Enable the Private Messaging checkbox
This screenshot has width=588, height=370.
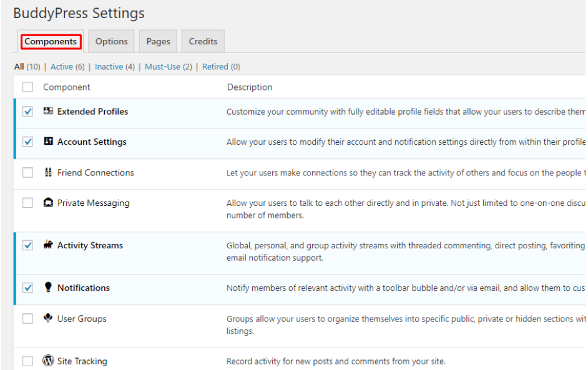27,203
